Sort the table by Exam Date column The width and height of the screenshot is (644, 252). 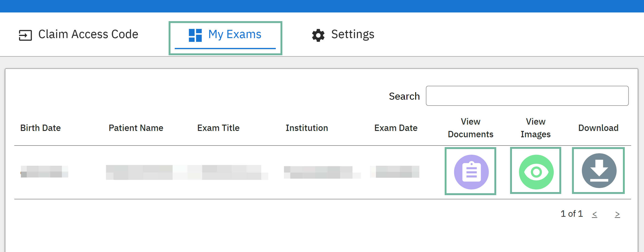click(x=396, y=128)
